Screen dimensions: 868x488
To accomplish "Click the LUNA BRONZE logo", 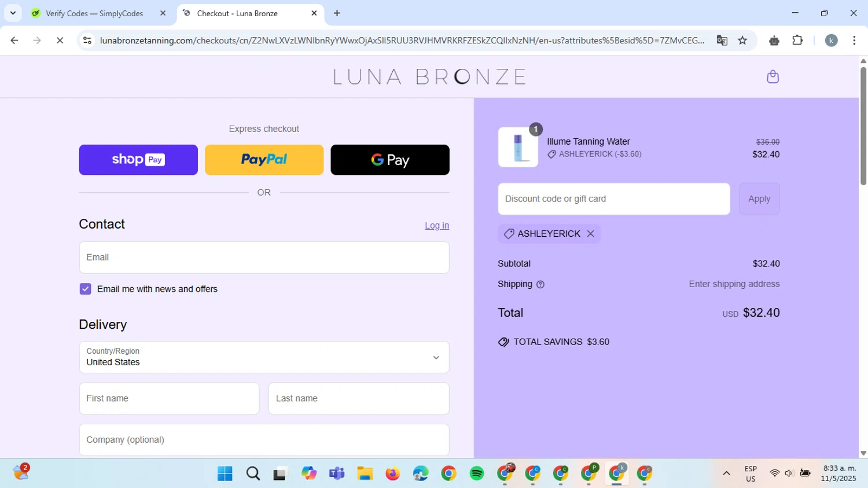I will (429, 76).
